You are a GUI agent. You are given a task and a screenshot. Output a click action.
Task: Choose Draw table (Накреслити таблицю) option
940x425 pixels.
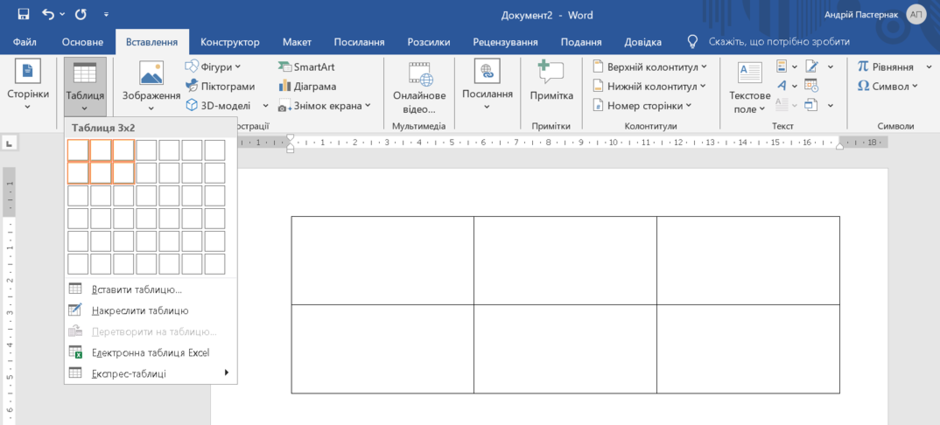tap(151, 311)
